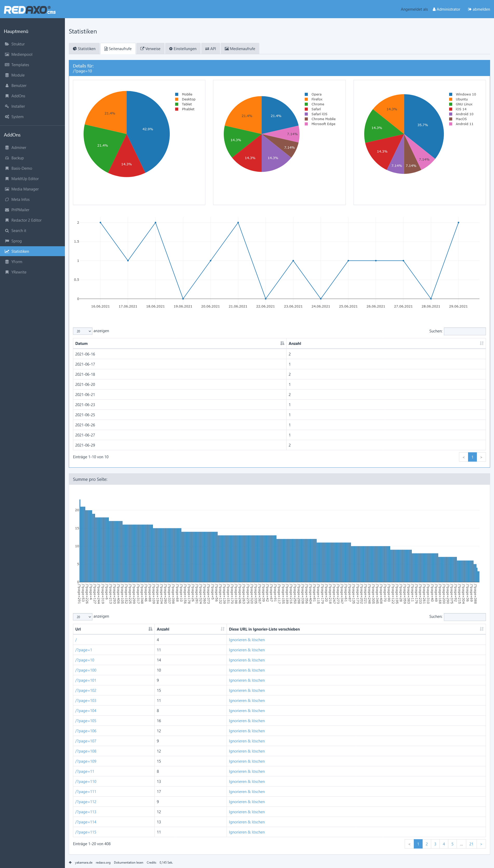Viewport: 494px width, 868px height.
Task: Click abmelden to log out
Action: 479,9
